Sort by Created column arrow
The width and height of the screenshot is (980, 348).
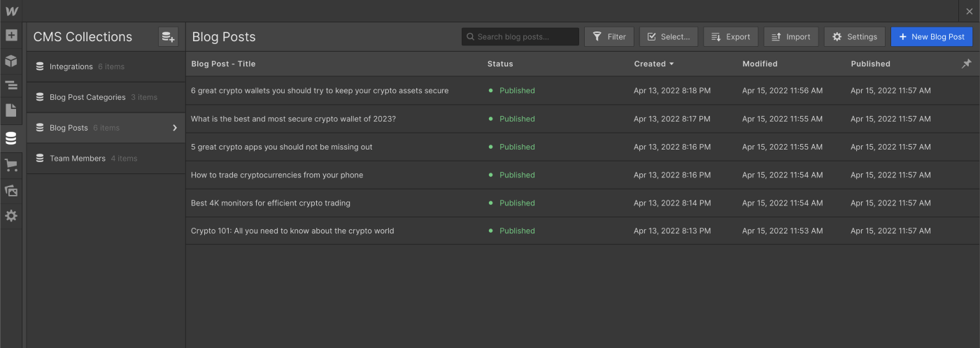click(x=672, y=64)
